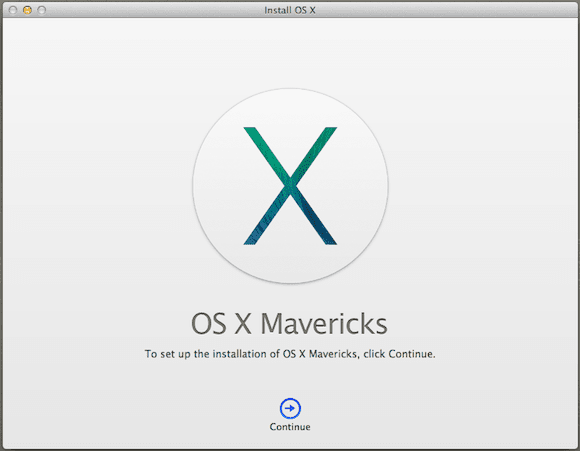The image size is (580, 451).
Task: Click the words click Continue in the instruction
Action: (x=399, y=354)
